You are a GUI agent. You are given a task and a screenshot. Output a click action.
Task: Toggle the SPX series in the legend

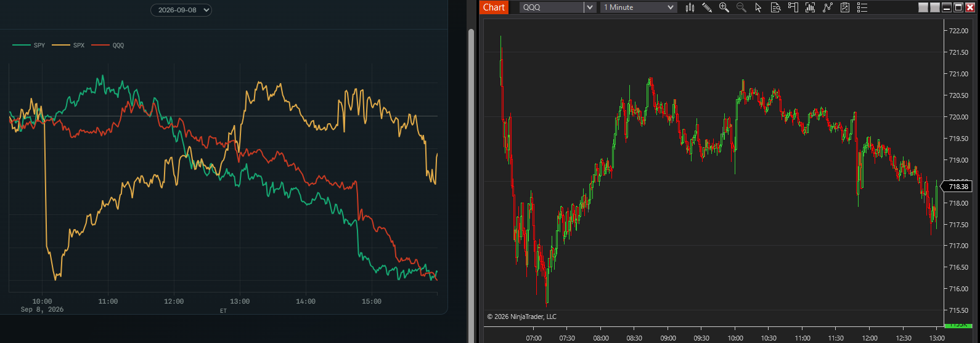pos(68,45)
